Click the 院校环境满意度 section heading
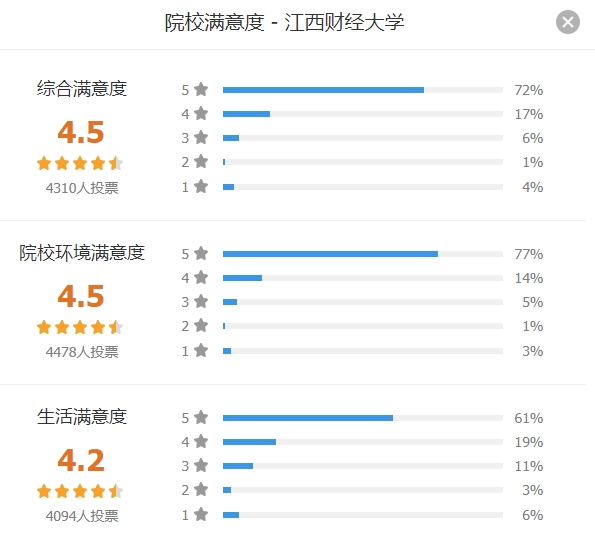Screen dimensions: 595x545 [x=82, y=253]
